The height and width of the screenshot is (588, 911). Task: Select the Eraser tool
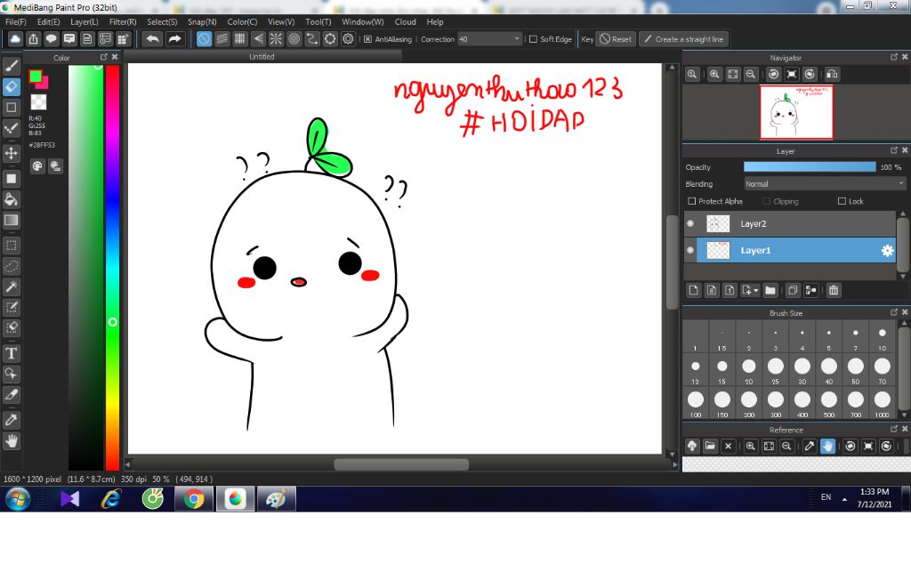pyautogui.click(x=11, y=86)
